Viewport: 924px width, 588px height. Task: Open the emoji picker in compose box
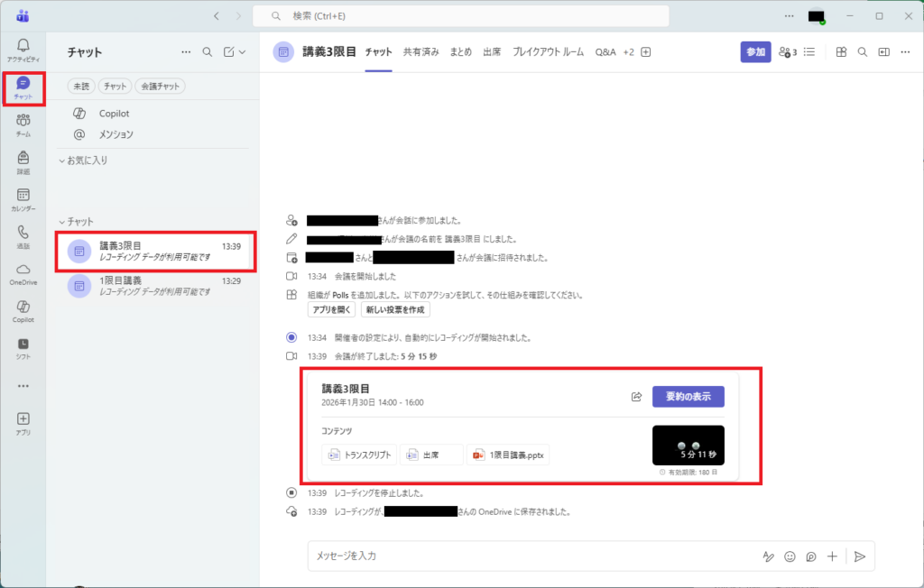(x=790, y=556)
